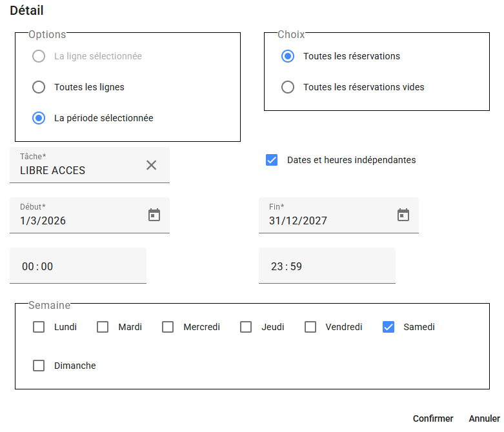Open the Fin date calendar picker

[403, 215]
